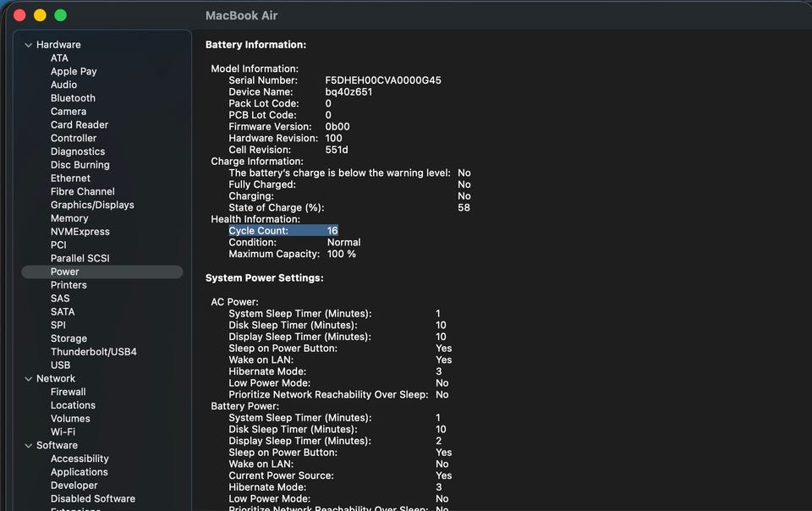Click the Hardware Revision 100 value

(x=333, y=138)
